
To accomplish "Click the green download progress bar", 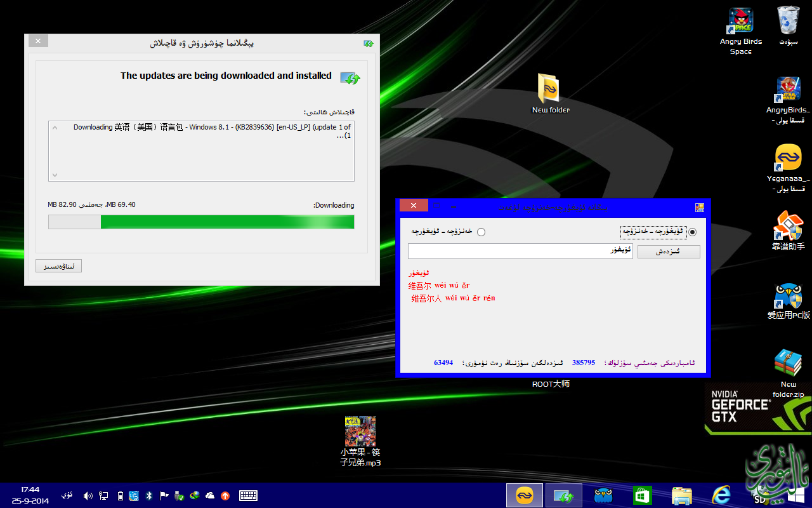I will [x=201, y=222].
